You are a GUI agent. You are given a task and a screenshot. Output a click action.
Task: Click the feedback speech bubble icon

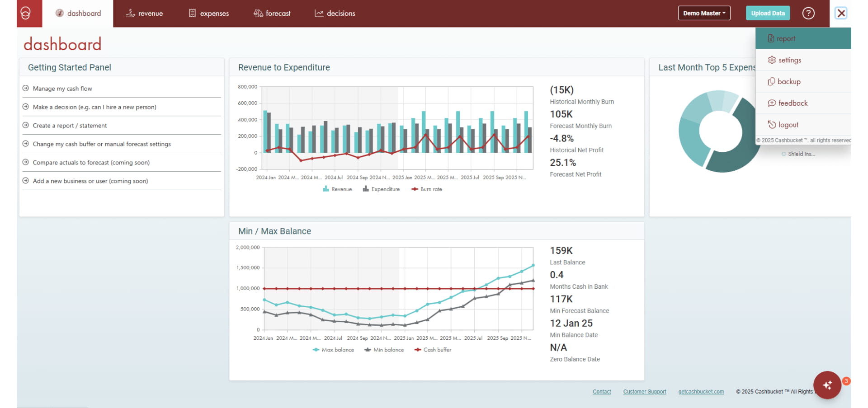(x=772, y=103)
